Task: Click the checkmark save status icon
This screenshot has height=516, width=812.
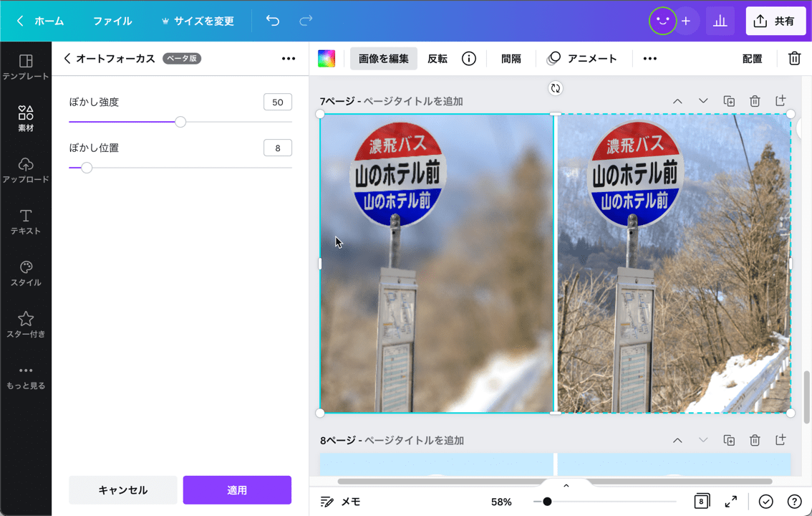Action: (765, 502)
